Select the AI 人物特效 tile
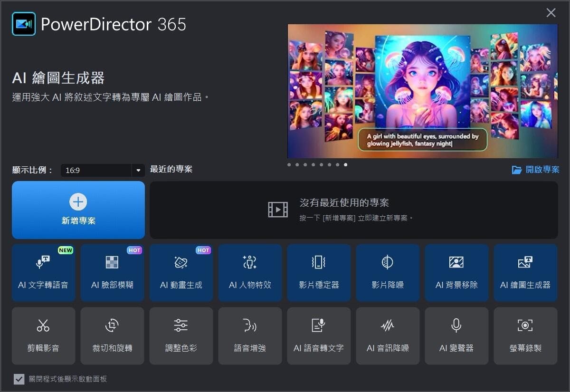Image resolution: width=570 pixels, height=392 pixels. click(x=250, y=273)
